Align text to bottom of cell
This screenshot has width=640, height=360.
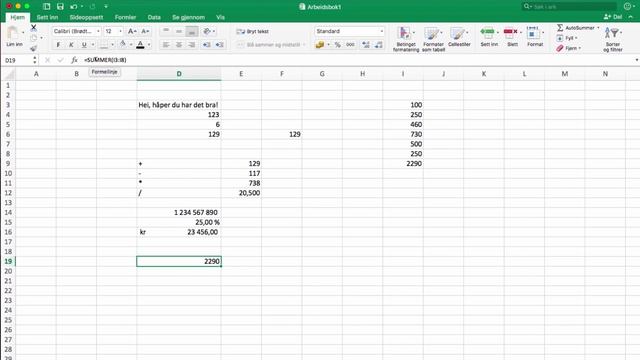pos(192,31)
